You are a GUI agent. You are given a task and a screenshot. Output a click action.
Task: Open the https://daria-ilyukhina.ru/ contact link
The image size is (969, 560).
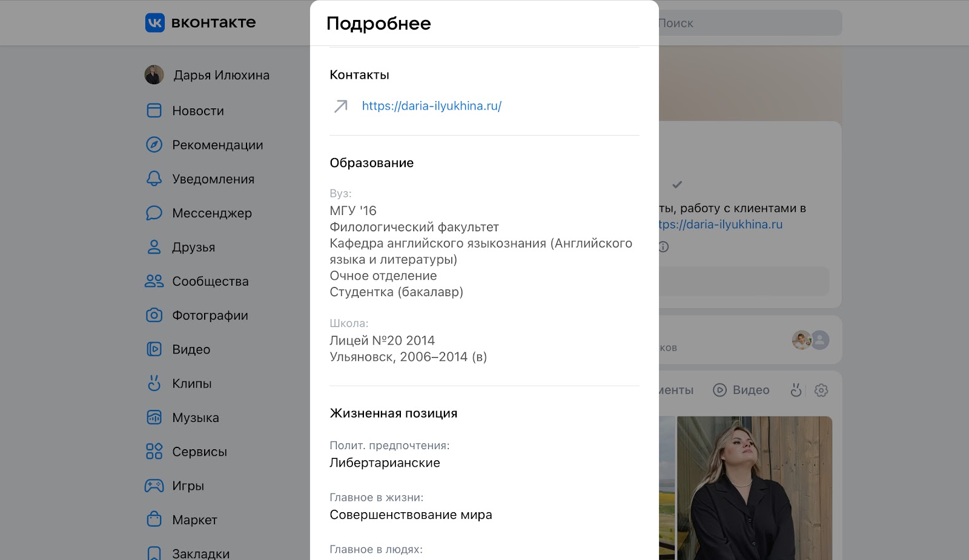[x=431, y=105]
